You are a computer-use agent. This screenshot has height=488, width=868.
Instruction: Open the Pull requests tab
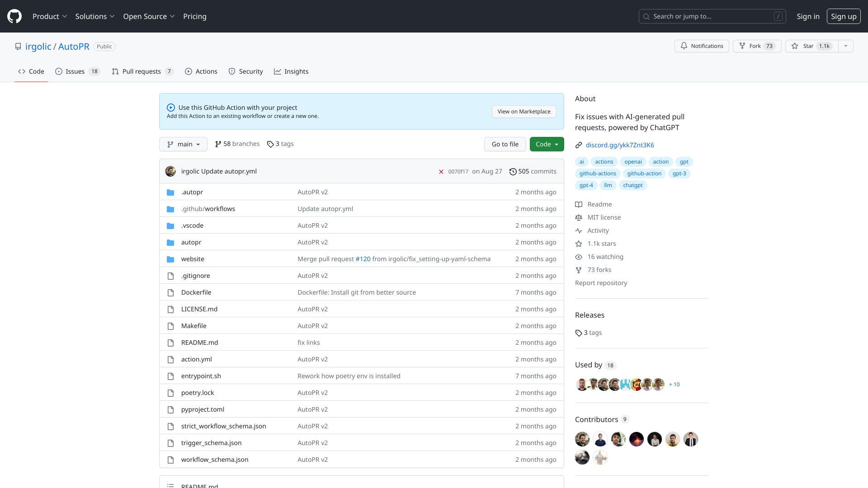[x=142, y=71]
